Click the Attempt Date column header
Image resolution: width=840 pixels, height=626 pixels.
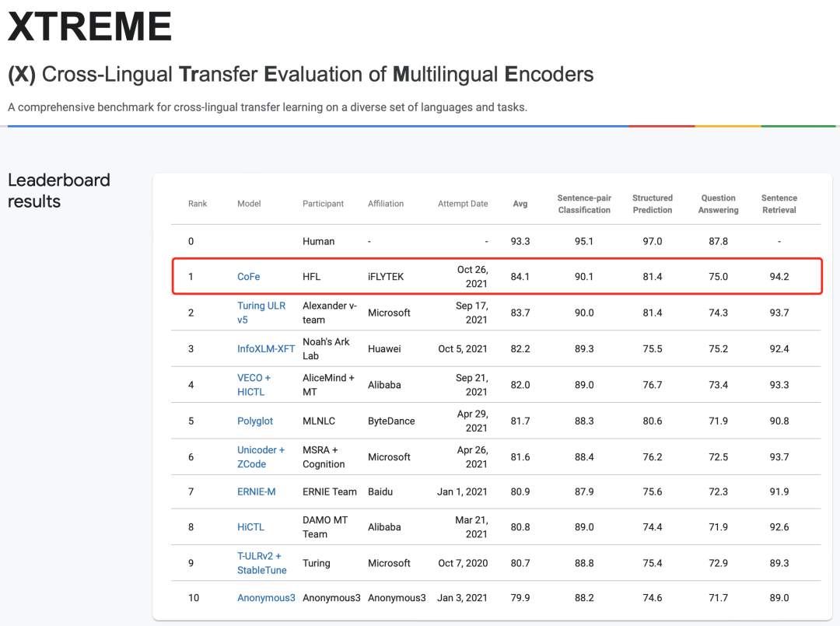coord(463,204)
